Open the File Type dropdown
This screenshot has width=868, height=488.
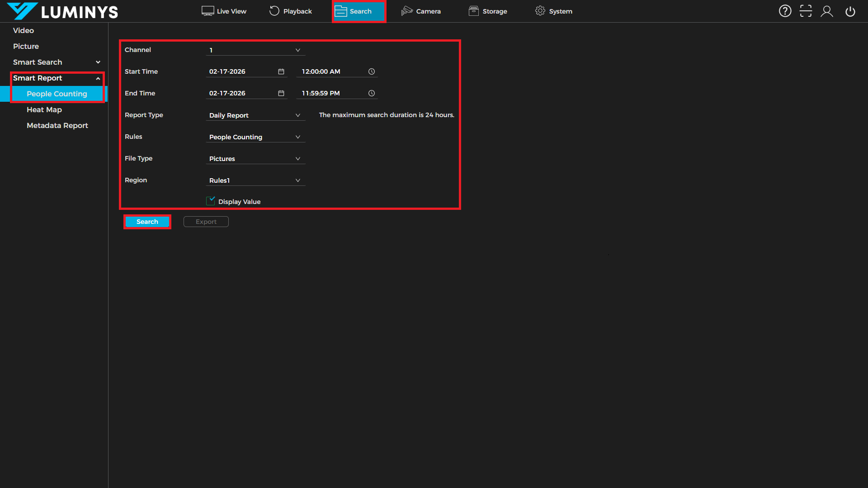coord(255,159)
